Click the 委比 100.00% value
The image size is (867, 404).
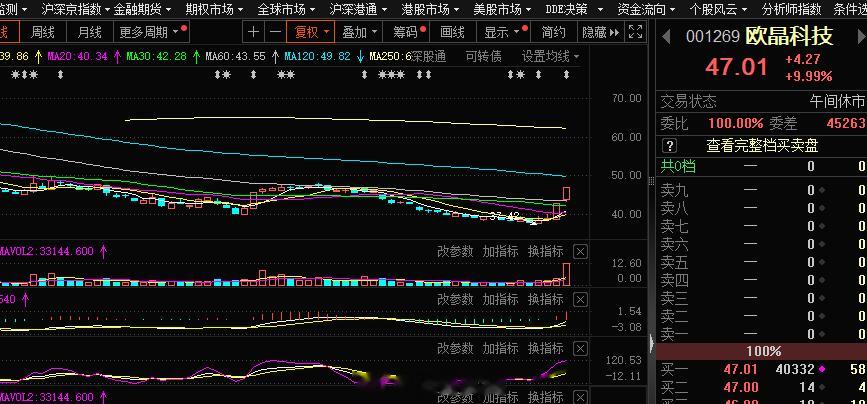pyautogui.click(x=735, y=123)
